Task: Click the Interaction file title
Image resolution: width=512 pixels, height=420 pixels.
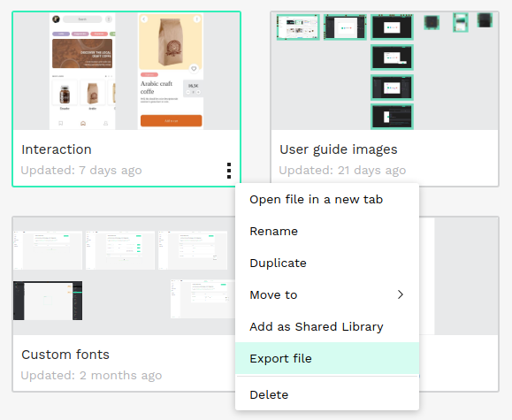Action: pyautogui.click(x=57, y=149)
